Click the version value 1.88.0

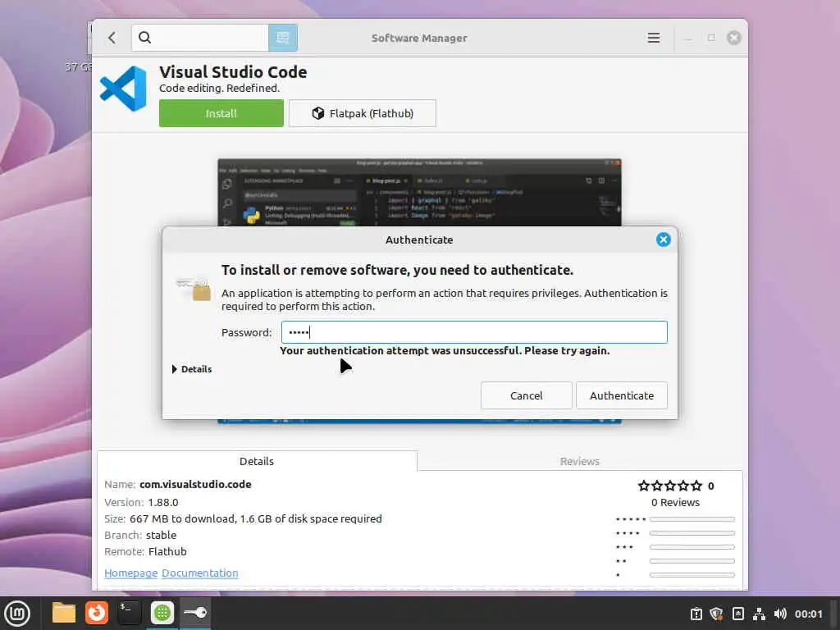click(163, 503)
